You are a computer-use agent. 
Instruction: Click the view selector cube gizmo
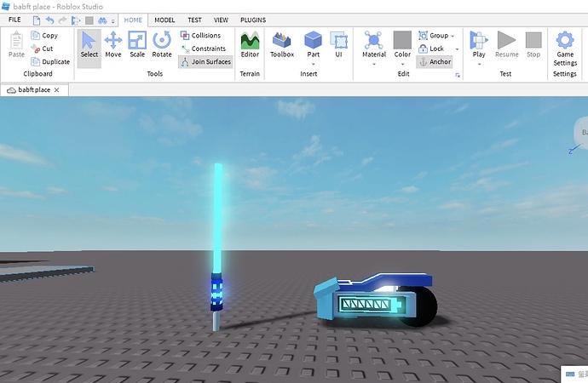581,132
